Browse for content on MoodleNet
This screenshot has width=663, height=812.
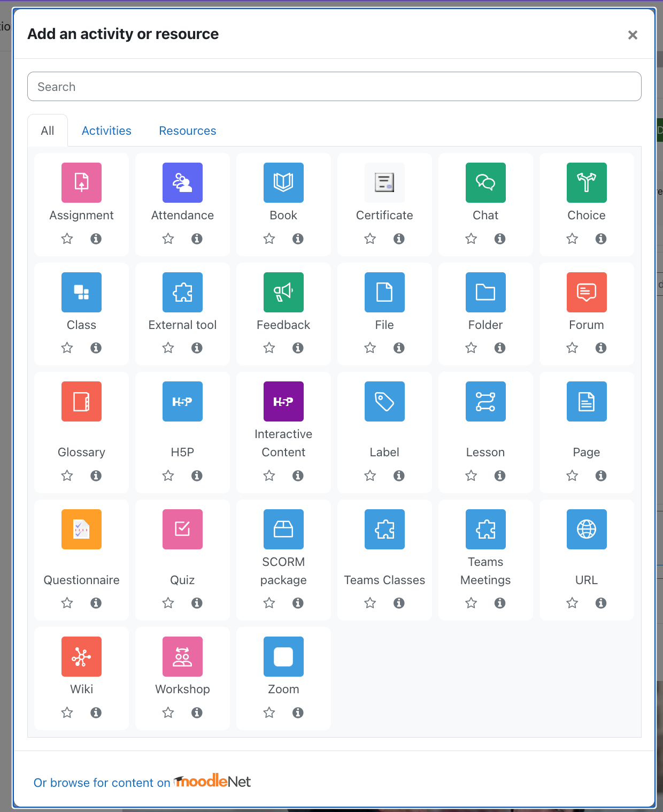pos(142,782)
